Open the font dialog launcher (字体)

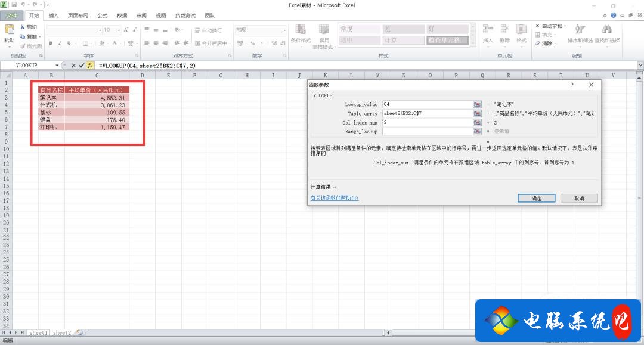click(137, 55)
